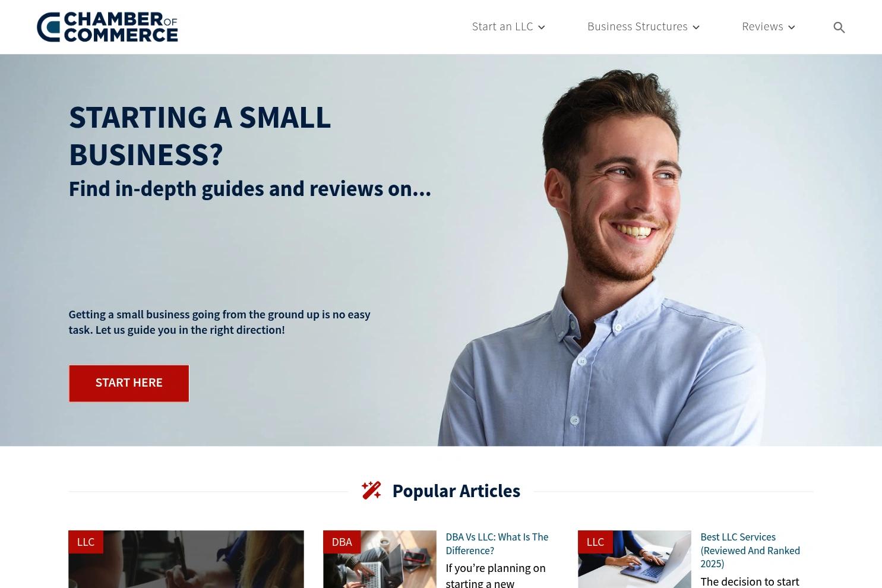Screen dimensions: 882x588
Task: Open the Business Structures menu
Action: [637, 27]
